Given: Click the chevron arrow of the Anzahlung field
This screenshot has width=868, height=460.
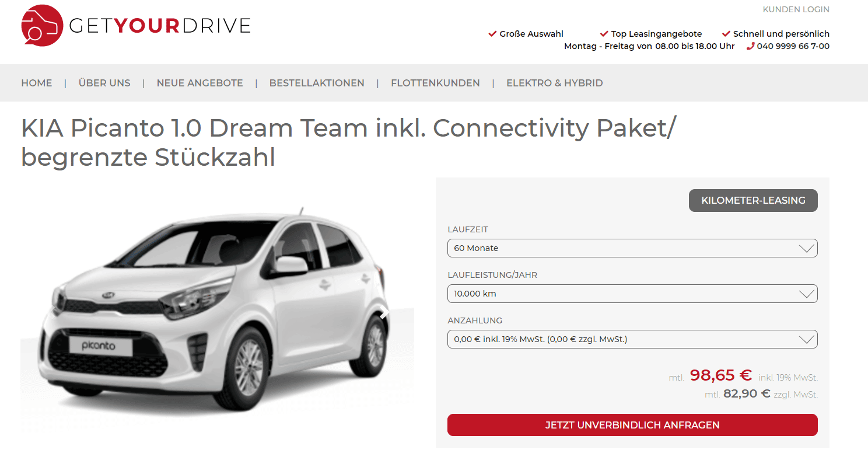Looking at the screenshot, I should point(806,339).
